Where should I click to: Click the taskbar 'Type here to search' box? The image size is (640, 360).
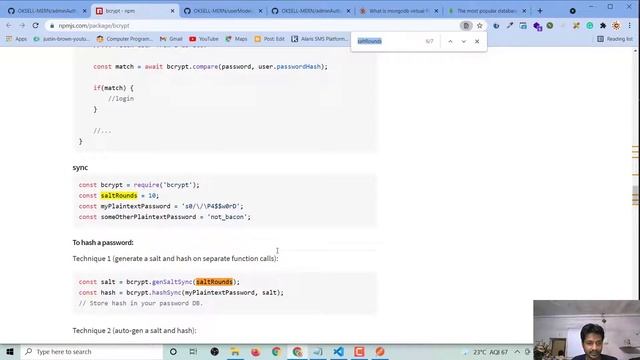click(92, 351)
